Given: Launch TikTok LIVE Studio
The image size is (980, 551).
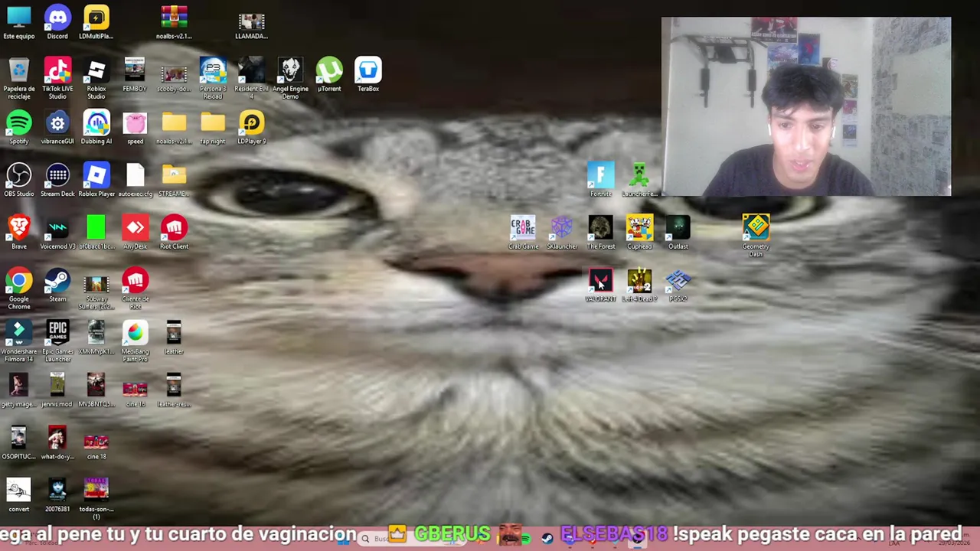Looking at the screenshot, I should pyautogui.click(x=57, y=78).
